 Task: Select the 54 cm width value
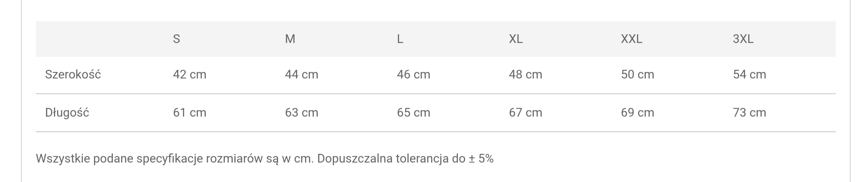click(x=750, y=75)
